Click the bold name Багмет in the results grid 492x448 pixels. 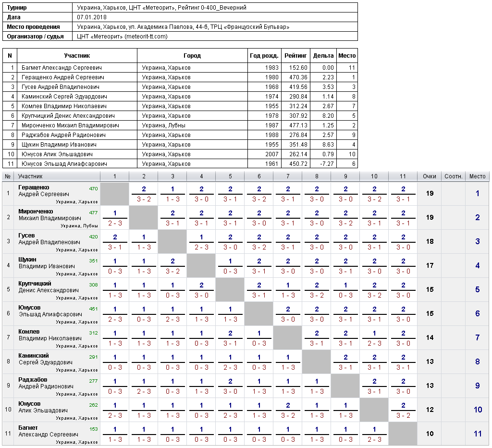[x=28, y=428]
